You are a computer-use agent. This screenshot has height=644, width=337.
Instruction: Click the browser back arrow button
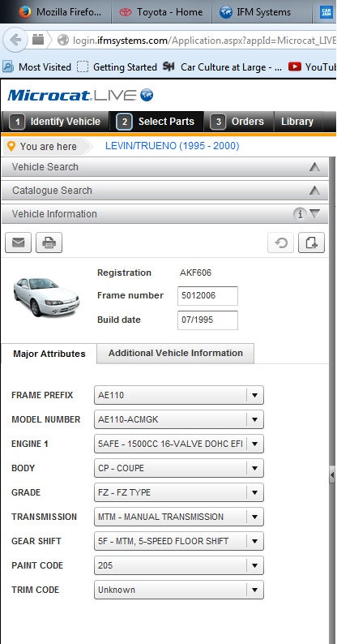pyautogui.click(x=15, y=40)
